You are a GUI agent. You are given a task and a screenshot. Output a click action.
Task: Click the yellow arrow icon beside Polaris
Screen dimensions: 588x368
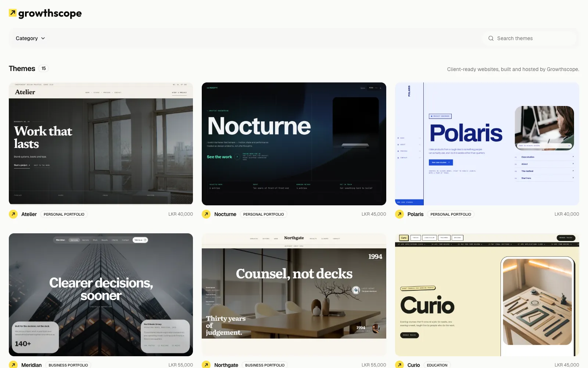point(399,214)
